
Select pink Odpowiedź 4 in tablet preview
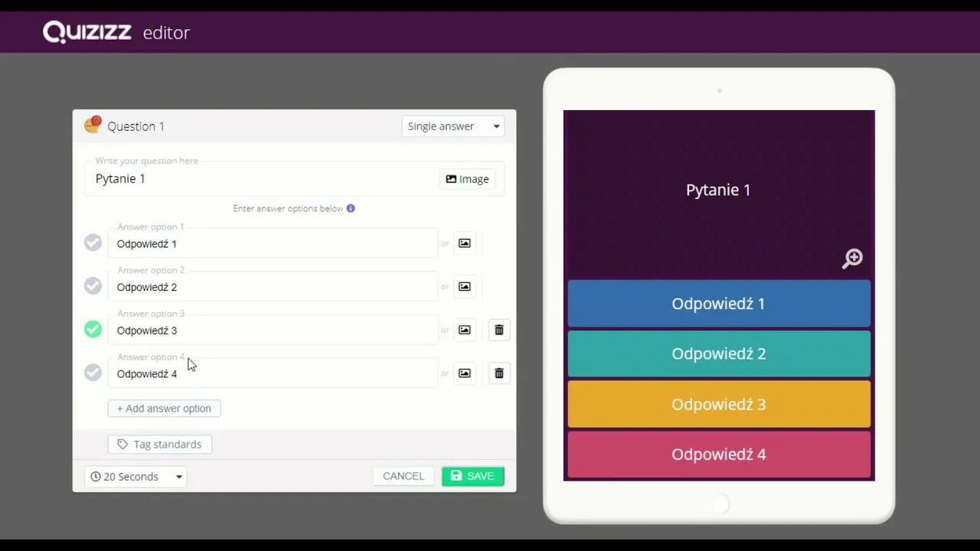[x=719, y=455]
